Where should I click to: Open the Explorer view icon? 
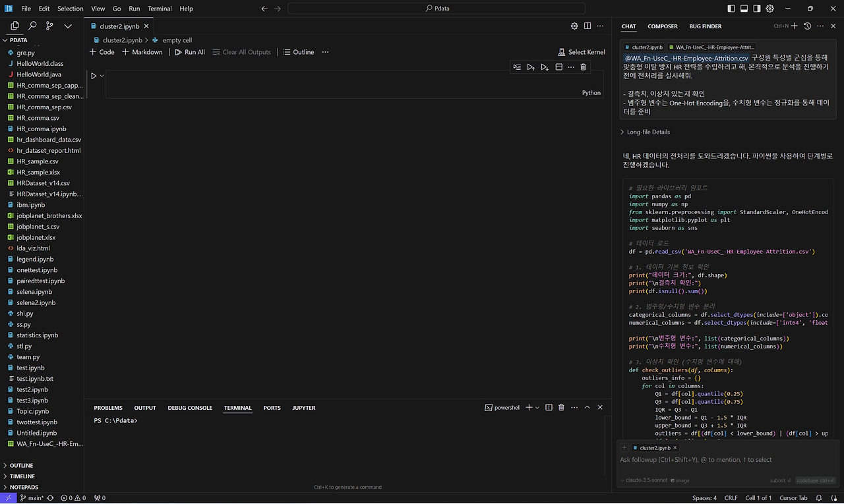(15, 26)
